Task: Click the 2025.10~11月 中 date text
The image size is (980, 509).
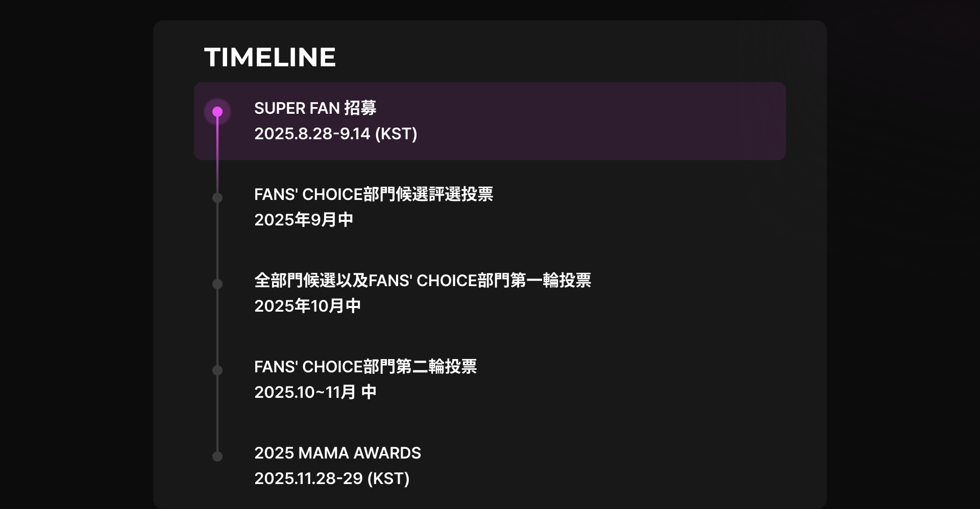Action: click(x=315, y=392)
